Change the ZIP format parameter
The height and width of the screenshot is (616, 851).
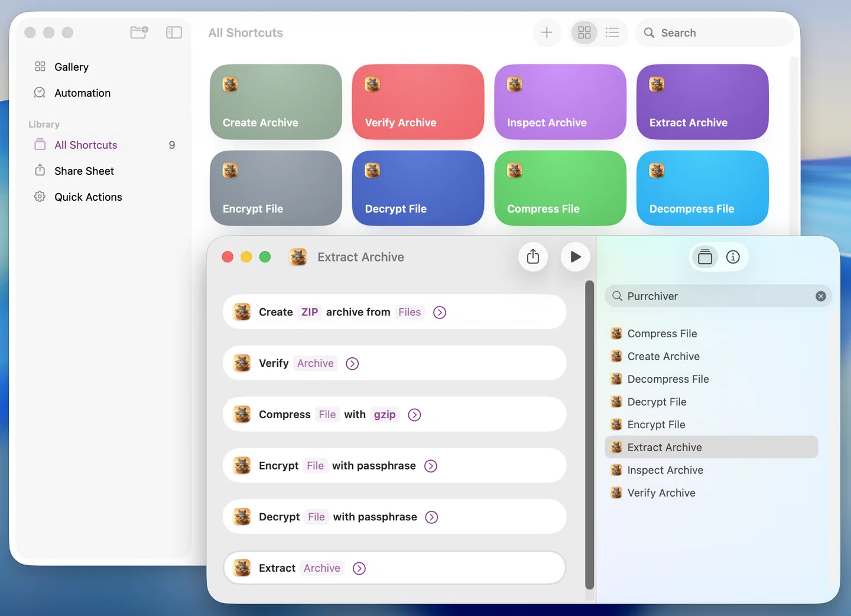310,312
